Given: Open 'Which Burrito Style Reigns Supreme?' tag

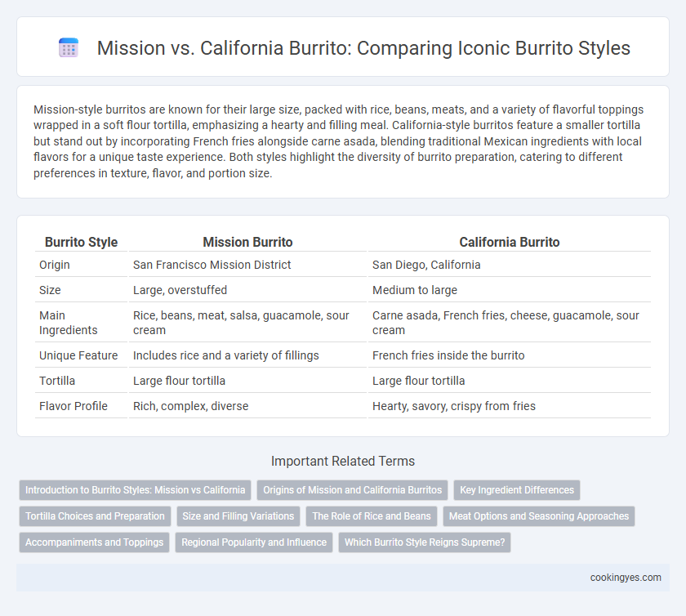Looking at the screenshot, I should [x=425, y=542].
